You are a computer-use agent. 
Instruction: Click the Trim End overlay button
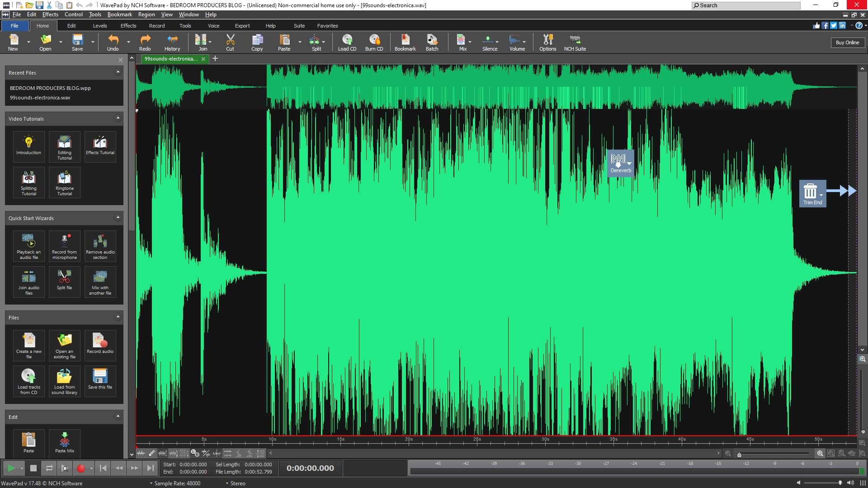tap(812, 193)
